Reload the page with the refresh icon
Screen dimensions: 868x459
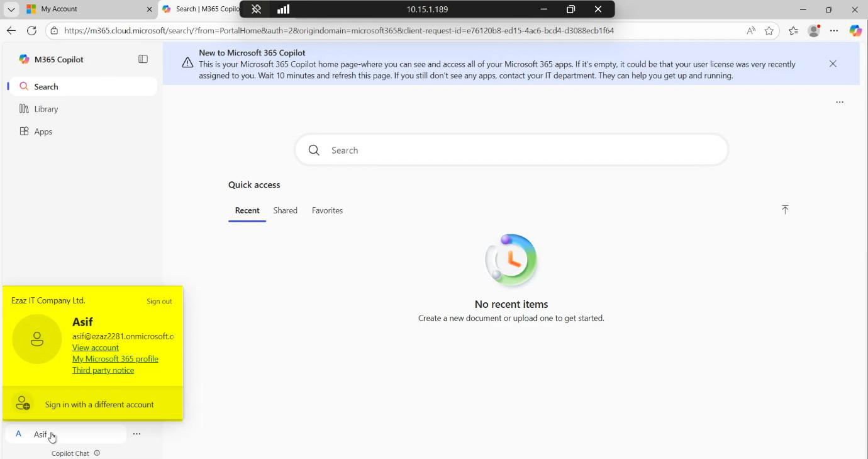click(x=31, y=30)
